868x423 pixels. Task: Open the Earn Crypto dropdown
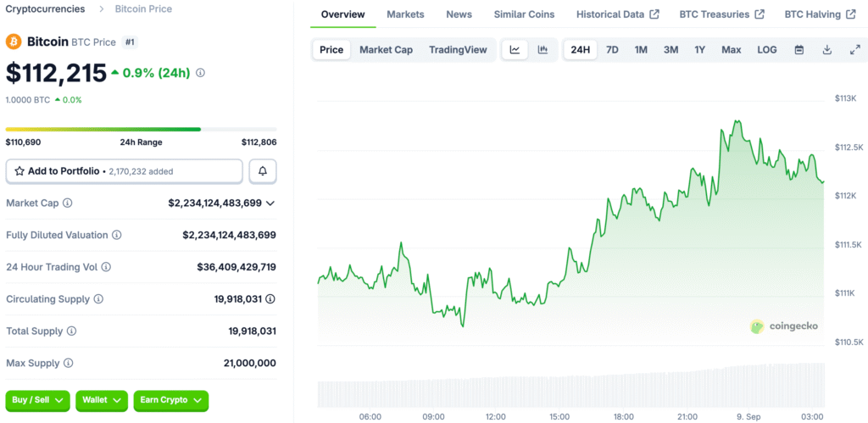click(170, 400)
